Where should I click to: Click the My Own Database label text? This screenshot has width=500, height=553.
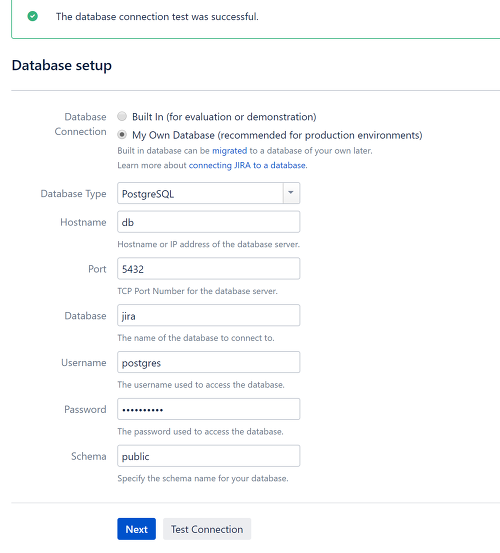coord(277,135)
